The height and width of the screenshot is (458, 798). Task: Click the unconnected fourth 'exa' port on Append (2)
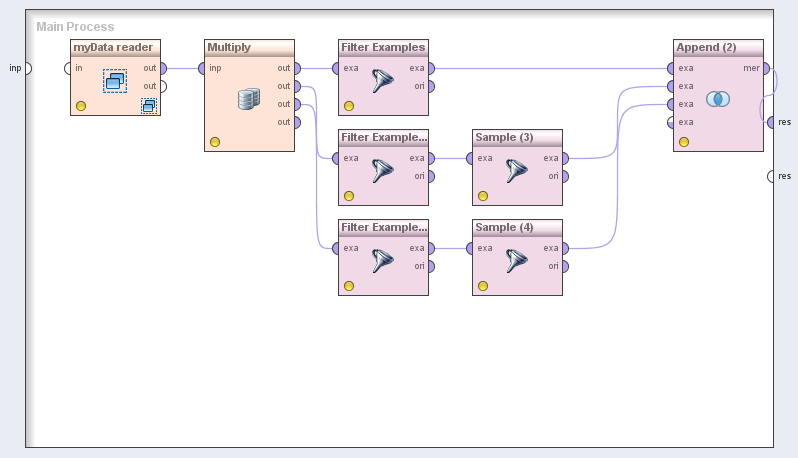click(x=671, y=122)
